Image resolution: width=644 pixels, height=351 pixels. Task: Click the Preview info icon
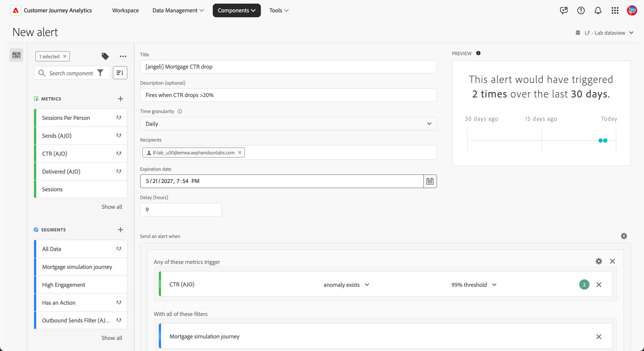pos(478,53)
